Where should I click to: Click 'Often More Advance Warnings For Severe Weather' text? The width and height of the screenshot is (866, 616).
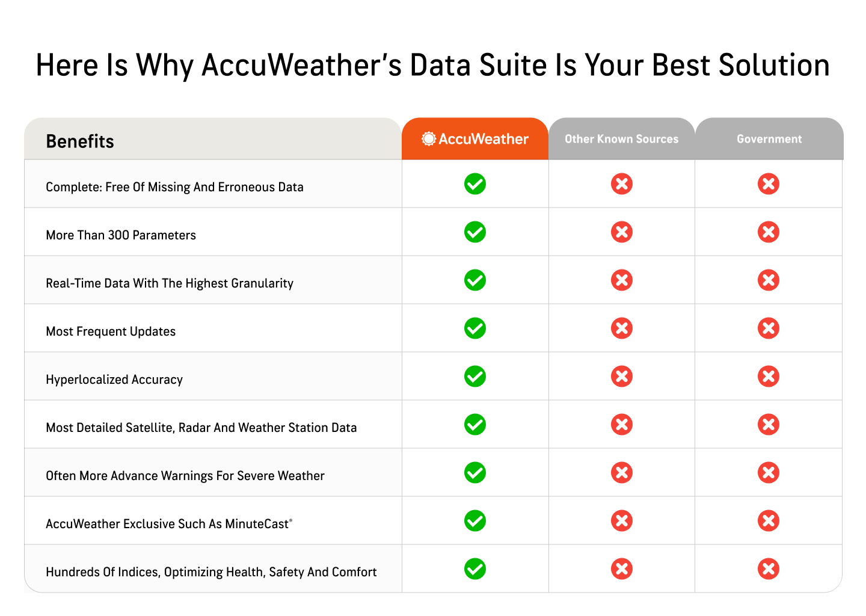click(x=185, y=476)
